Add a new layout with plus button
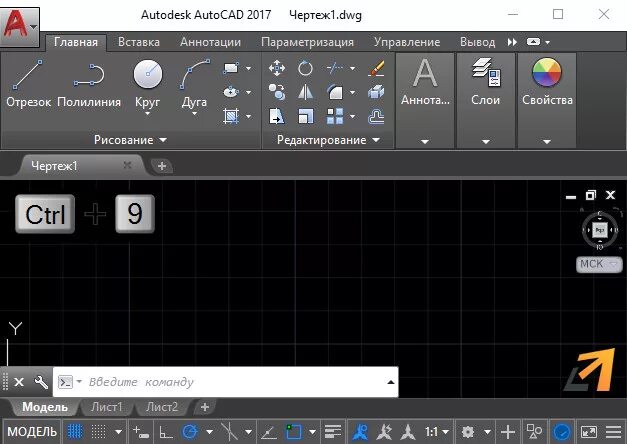The width and height of the screenshot is (627, 444). (205, 407)
